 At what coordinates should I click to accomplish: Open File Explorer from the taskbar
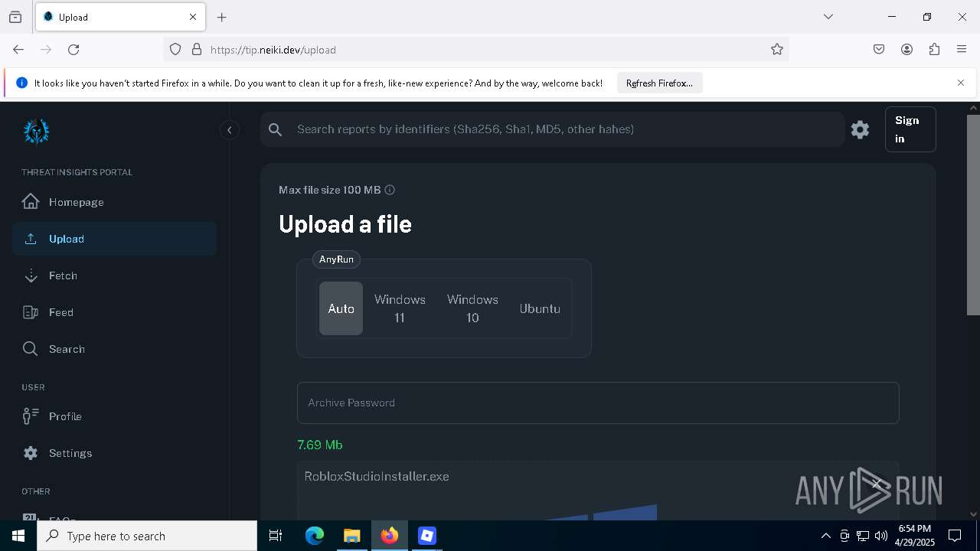click(351, 536)
